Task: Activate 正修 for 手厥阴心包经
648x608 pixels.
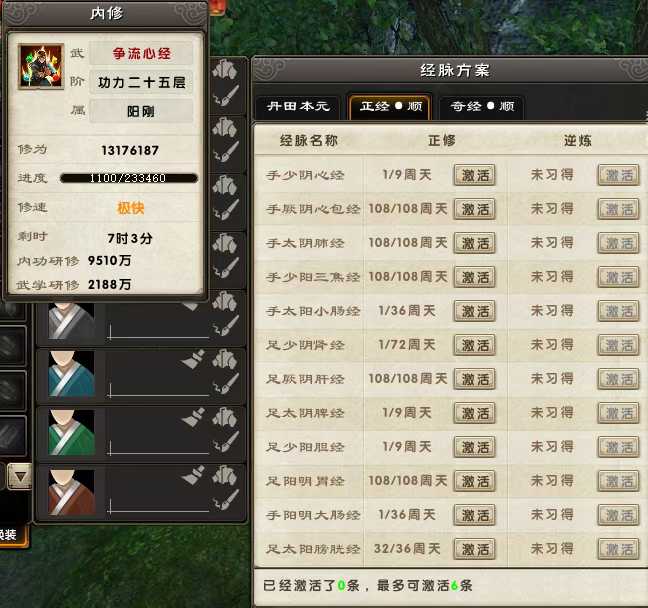Action: click(474, 210)
